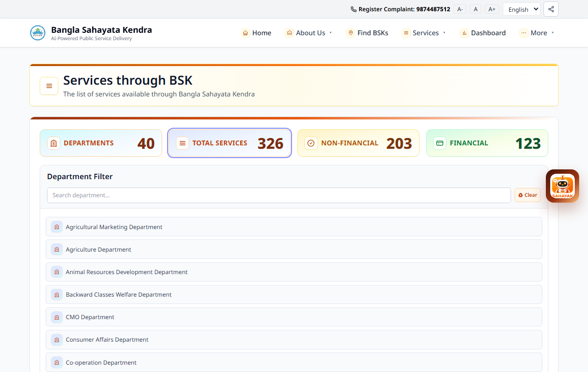
Task: Click the Services list icon in navbar
Action: (406, 33)
